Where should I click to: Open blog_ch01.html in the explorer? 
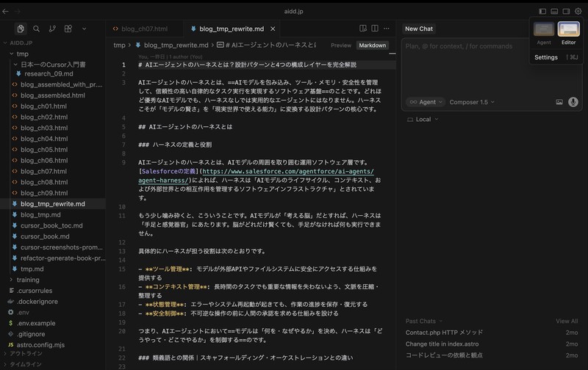click(43, 106)
